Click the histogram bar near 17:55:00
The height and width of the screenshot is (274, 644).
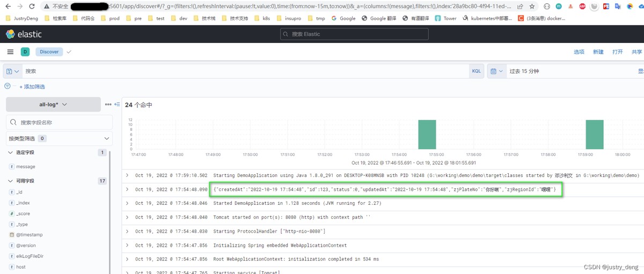pyautogui.click(x=427, y=135)
